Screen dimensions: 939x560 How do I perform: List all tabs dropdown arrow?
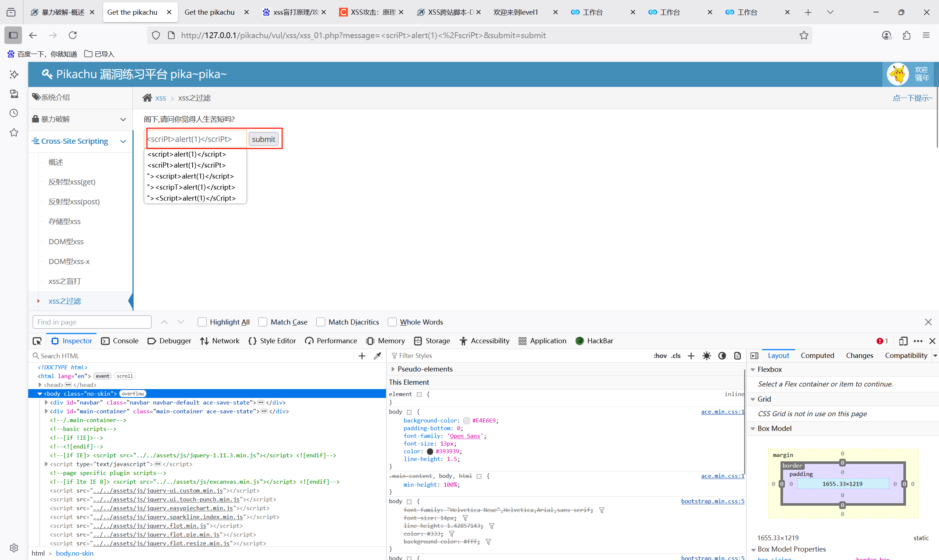coord(830,12)
